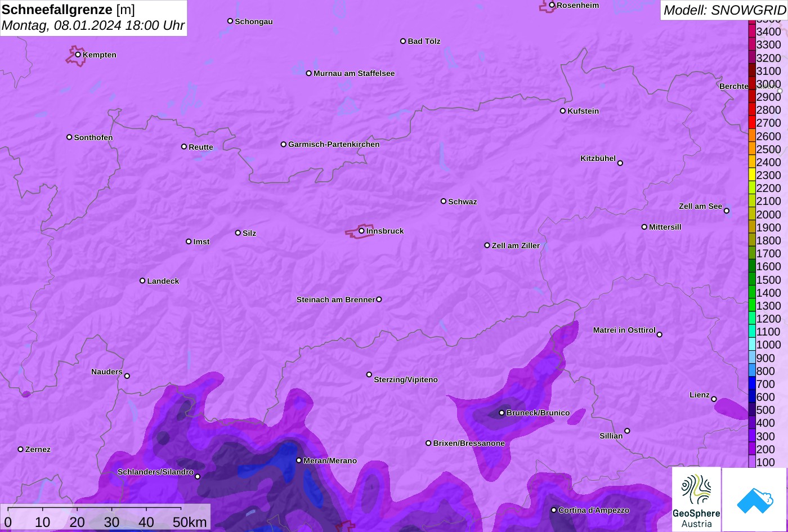This screenshot has height=532, width=788.
Task: Click the Imst town label
Action: [202, 242]
